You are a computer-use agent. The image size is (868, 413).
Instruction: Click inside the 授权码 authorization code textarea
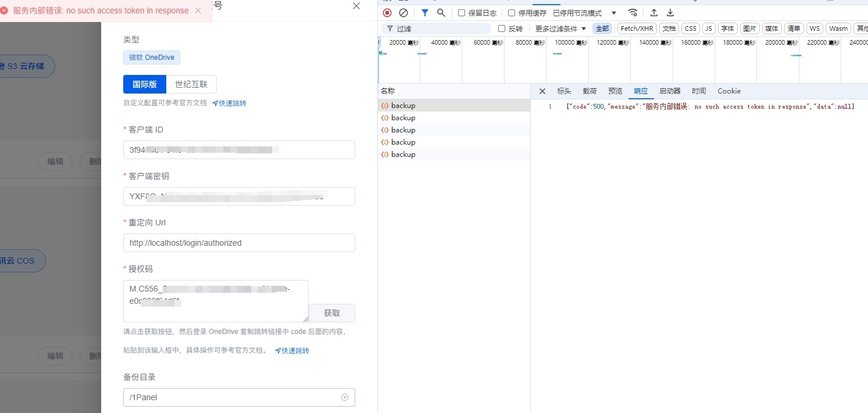[x=216, y=301]
